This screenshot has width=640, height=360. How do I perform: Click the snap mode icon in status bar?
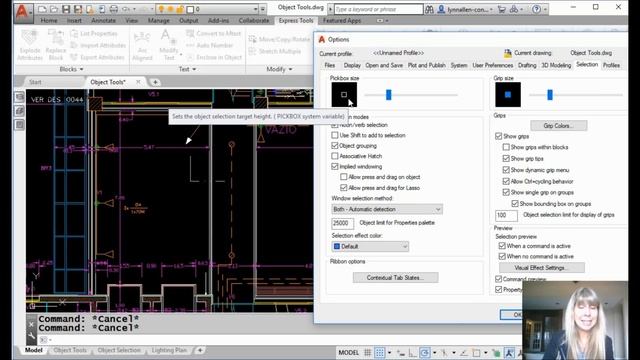(x=380, y=353)
